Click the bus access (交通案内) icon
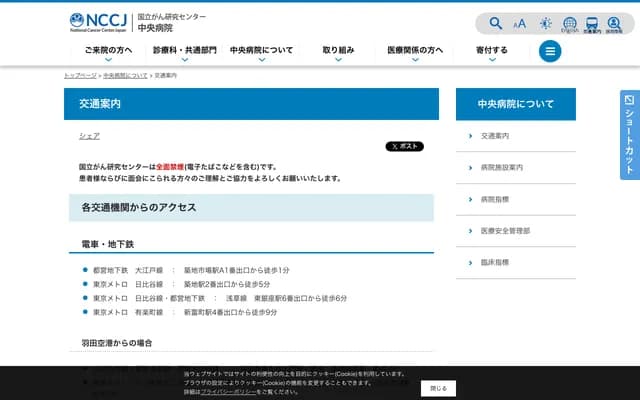 pos(592,24)
